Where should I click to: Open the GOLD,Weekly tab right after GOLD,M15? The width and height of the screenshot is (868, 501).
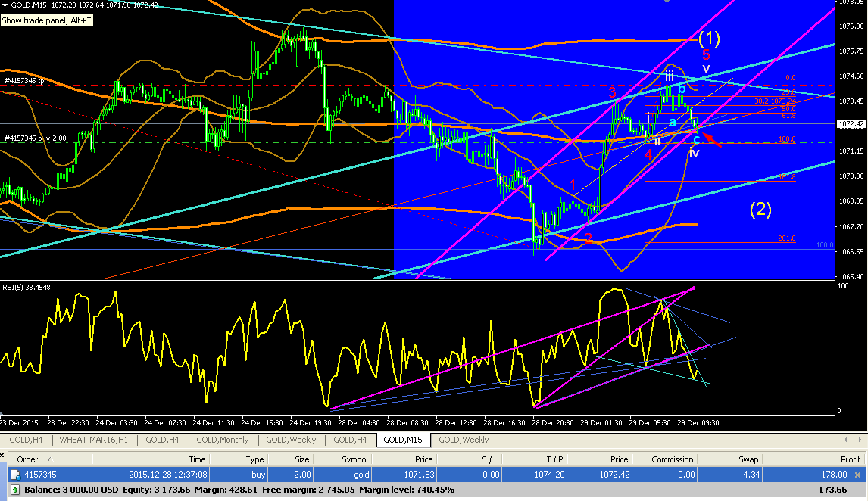coord(464,440)
